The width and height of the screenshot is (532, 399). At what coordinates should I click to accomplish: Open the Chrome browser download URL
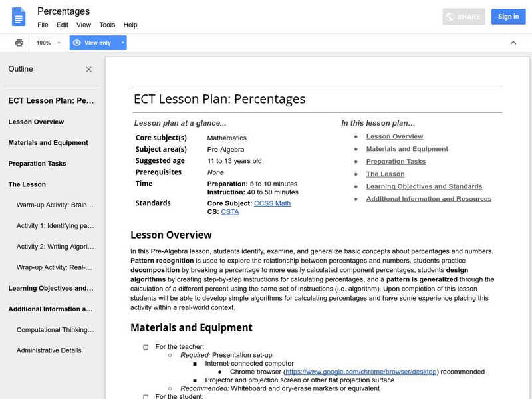point(360,372)
